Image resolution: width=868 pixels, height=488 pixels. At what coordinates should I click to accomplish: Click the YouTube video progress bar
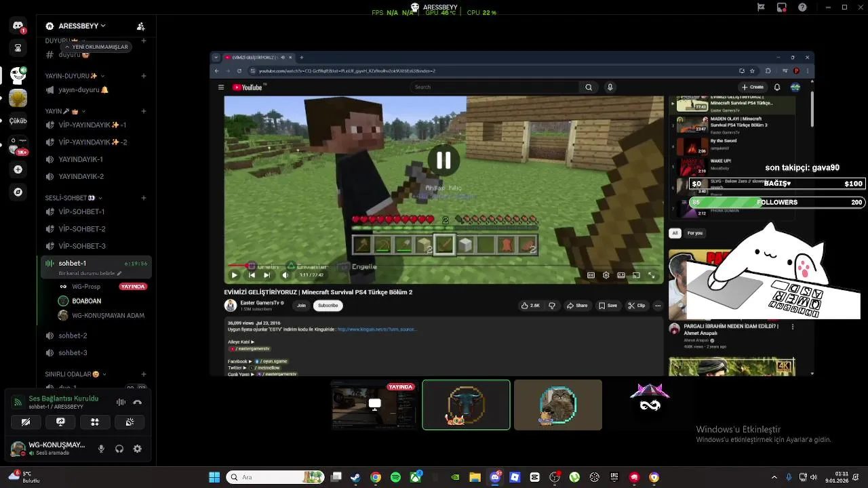(443, 267)
